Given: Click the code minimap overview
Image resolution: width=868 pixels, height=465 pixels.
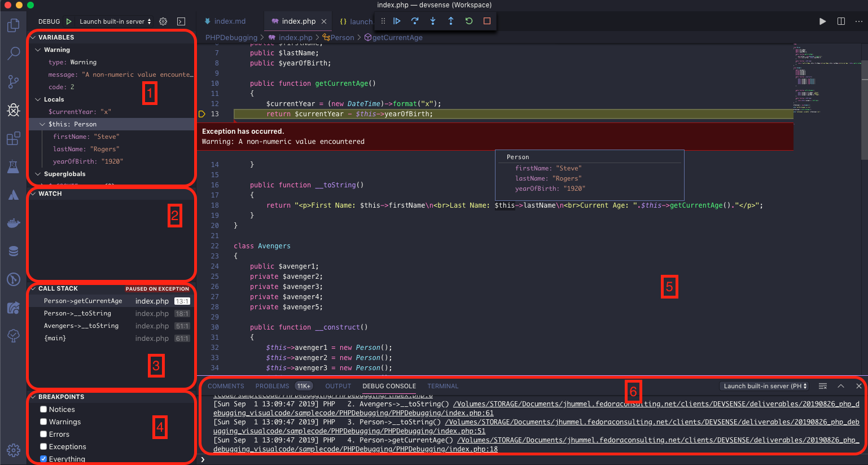Looking at the screenshot, I should (x=827, y=79).
